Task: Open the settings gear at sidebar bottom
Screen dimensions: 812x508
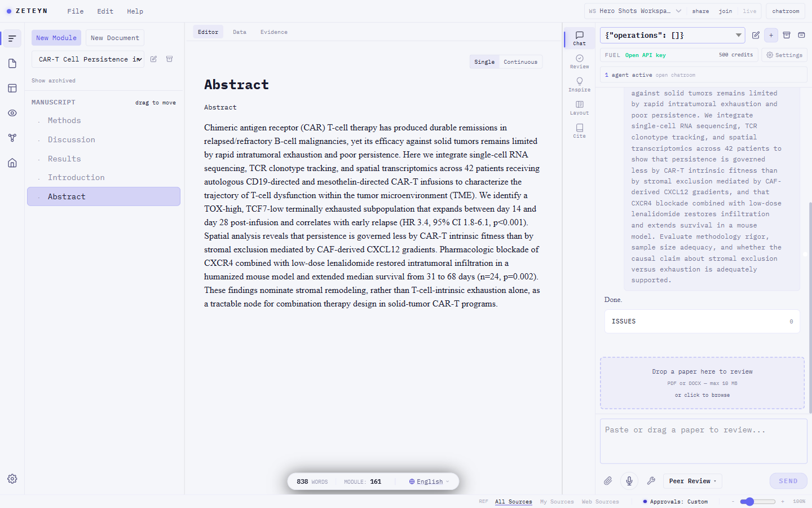Action: coord(12,479)
